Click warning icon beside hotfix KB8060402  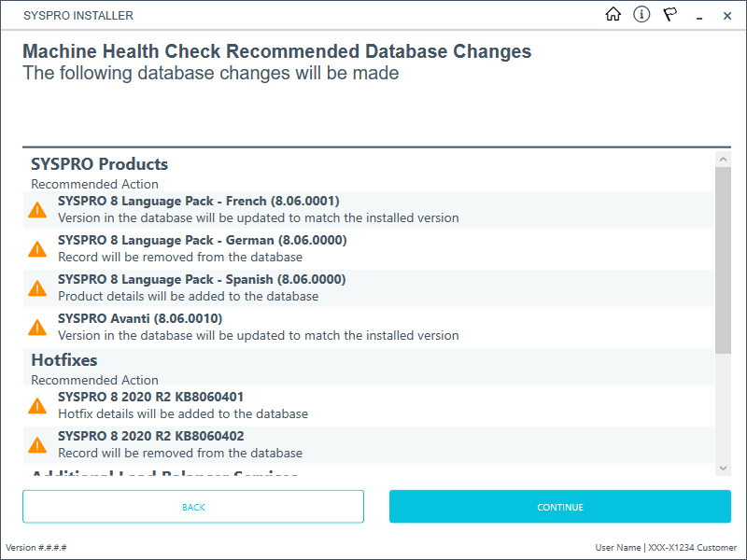click(x=37, y=445)
